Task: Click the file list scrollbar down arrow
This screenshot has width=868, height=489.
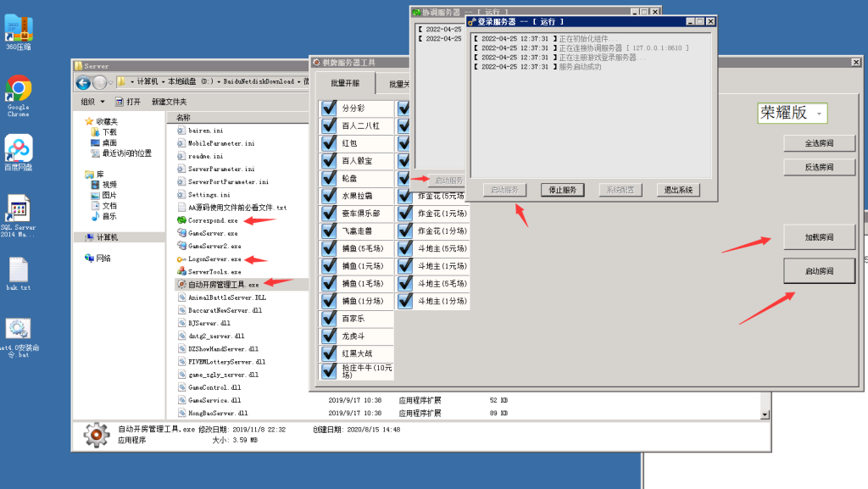Action: pos(765,414)
